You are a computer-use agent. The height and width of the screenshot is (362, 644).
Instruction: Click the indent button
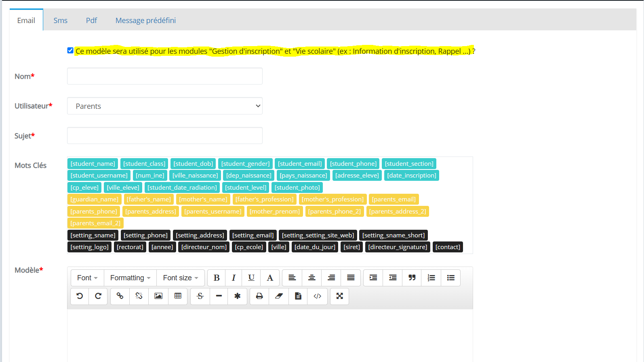373,278
